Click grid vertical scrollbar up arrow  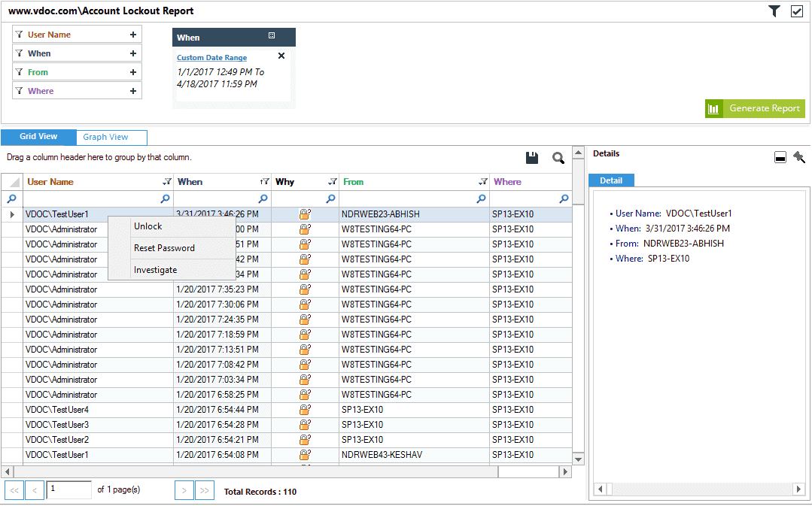(x=579, y=152)
